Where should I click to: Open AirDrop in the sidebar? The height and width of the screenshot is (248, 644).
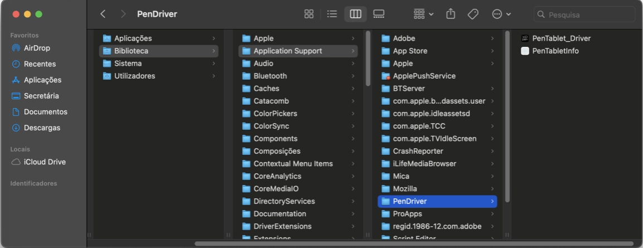37,48
